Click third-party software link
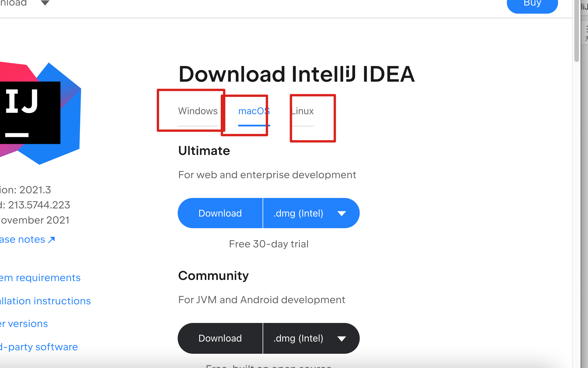The image size is (588, 368). click(39, 347)
